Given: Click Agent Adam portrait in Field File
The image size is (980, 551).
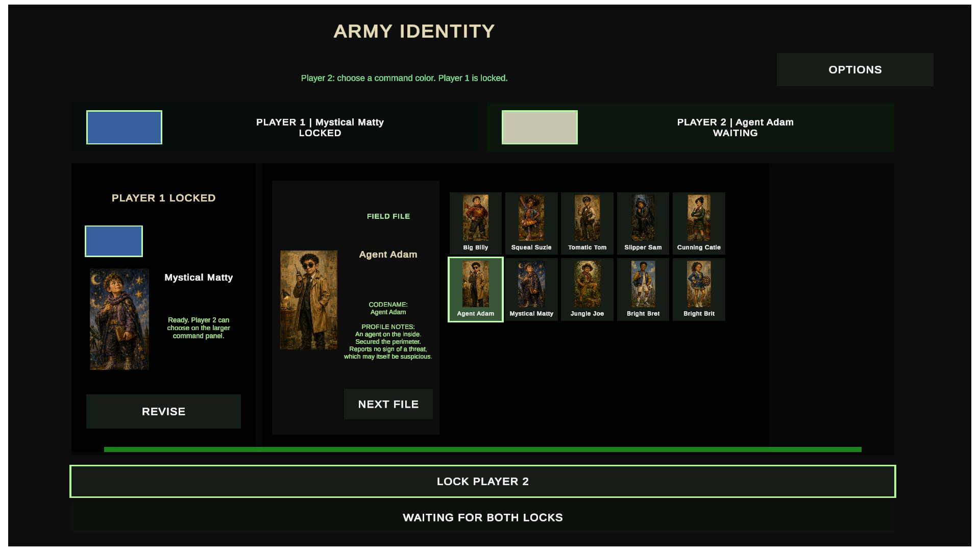Looking at the screenshot, I should [309, 300].
